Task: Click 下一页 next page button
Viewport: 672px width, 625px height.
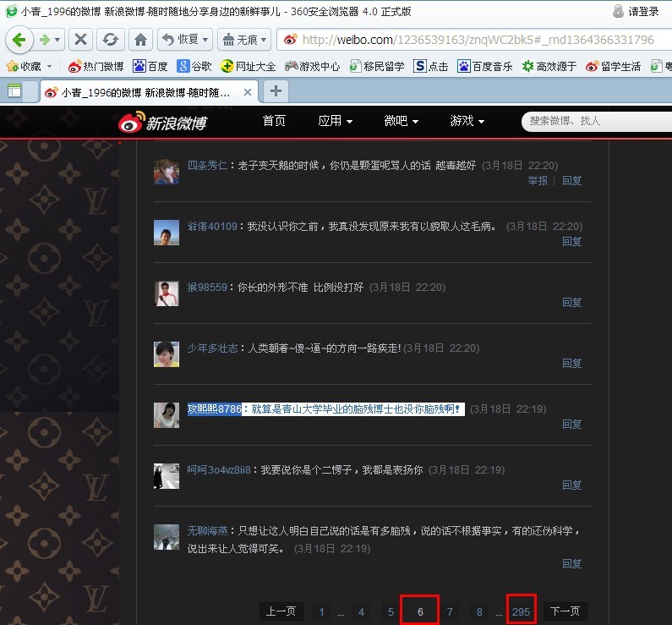Action: [565, 611]
